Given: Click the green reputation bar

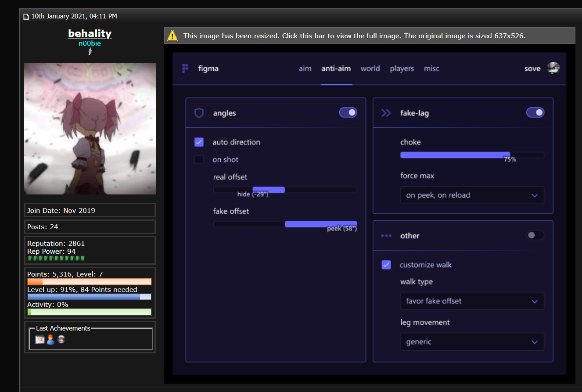Looking at the screenshot, I should point(56,258).
